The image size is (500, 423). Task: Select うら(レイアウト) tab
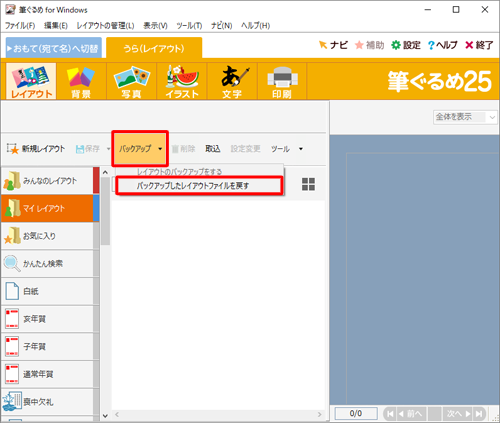pyautogui.click(x=154, y=48)
